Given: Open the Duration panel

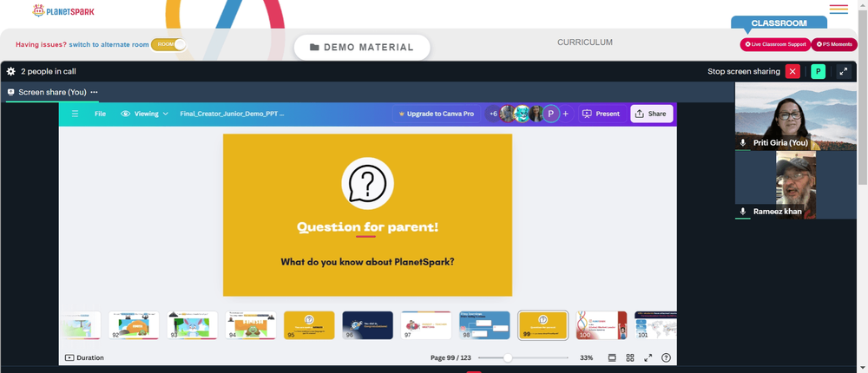Looking at the screenshot, I should pos(85,357).
